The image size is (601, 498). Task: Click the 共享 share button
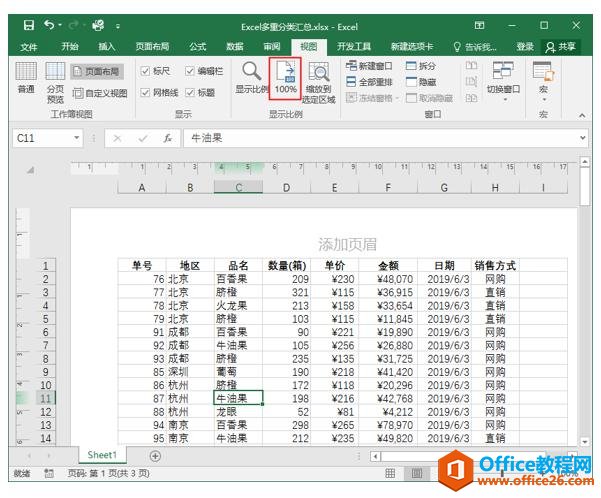click(561, 47)
